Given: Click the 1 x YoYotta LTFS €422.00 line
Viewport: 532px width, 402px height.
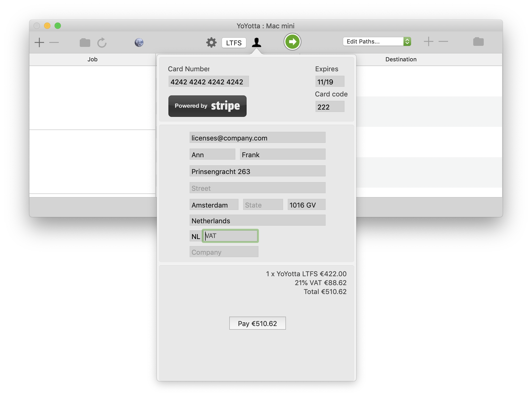Looking at the screenshot, I should point(306,274).
